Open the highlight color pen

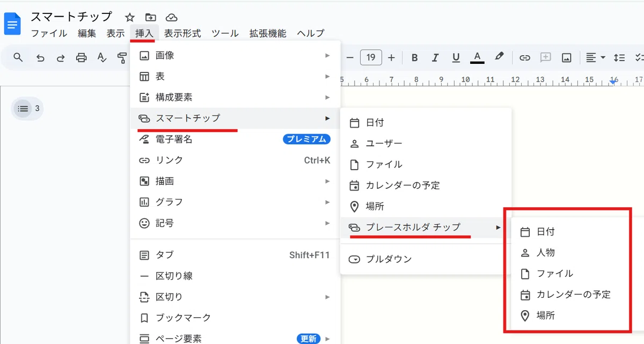[x=499, y=57]
